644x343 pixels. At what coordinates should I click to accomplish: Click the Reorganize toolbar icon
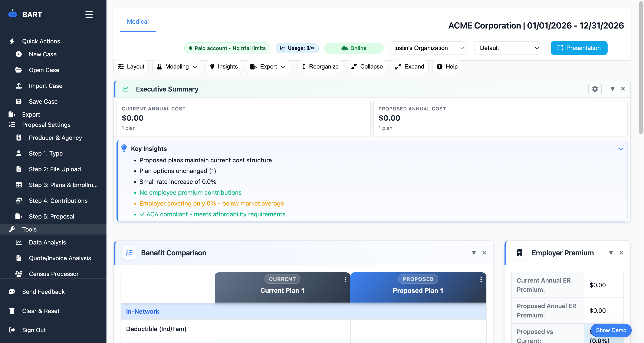pos(304,66)
